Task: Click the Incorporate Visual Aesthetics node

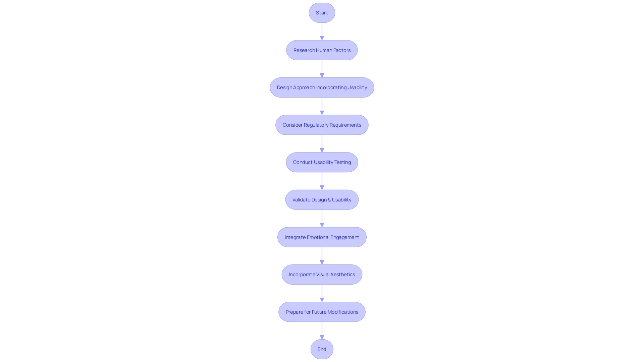Action: point(322,274)
